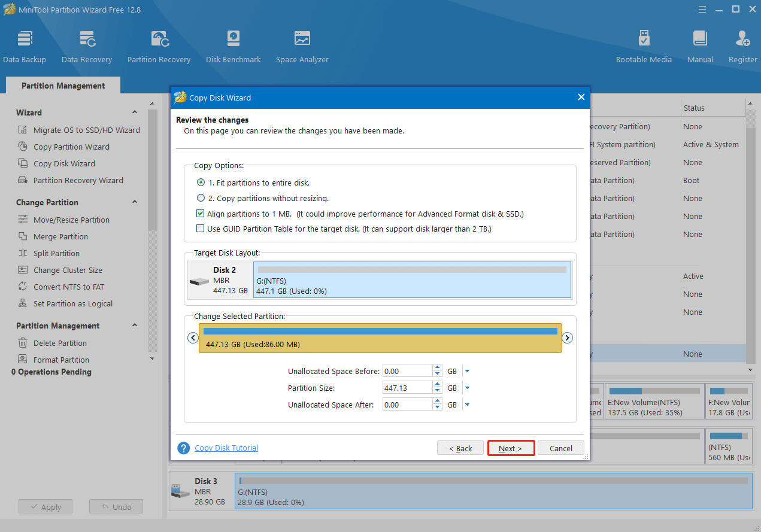761x532 pixels.
Task: Choose Copy partitions without resizing option
Action: (x=201, y=198)
